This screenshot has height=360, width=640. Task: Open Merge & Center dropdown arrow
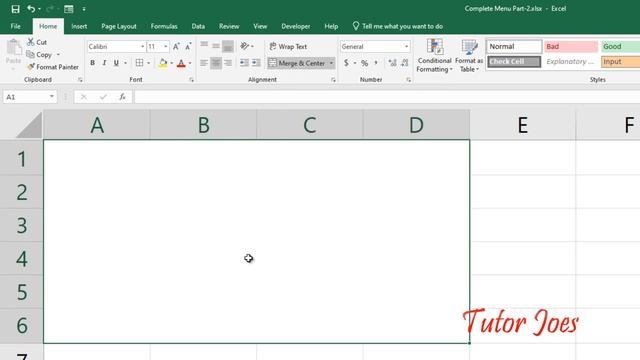[331, 63]
